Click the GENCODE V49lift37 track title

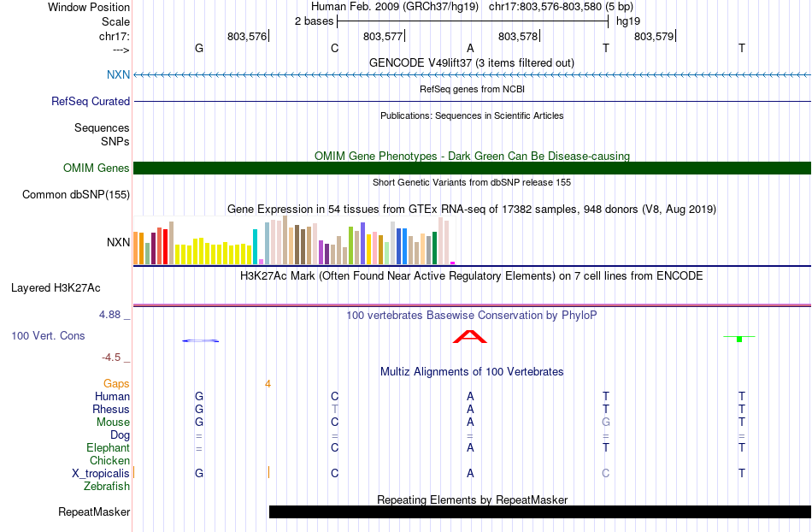click(472, 63)
